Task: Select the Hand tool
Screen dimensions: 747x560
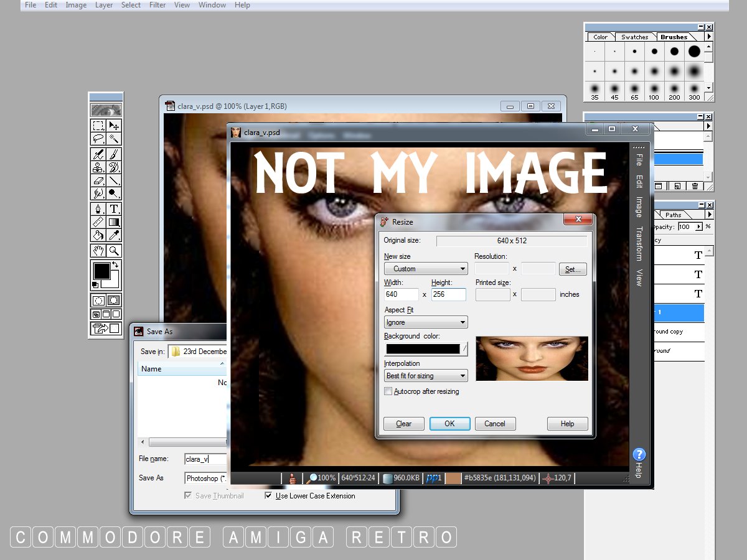Action: pos(98,251)
